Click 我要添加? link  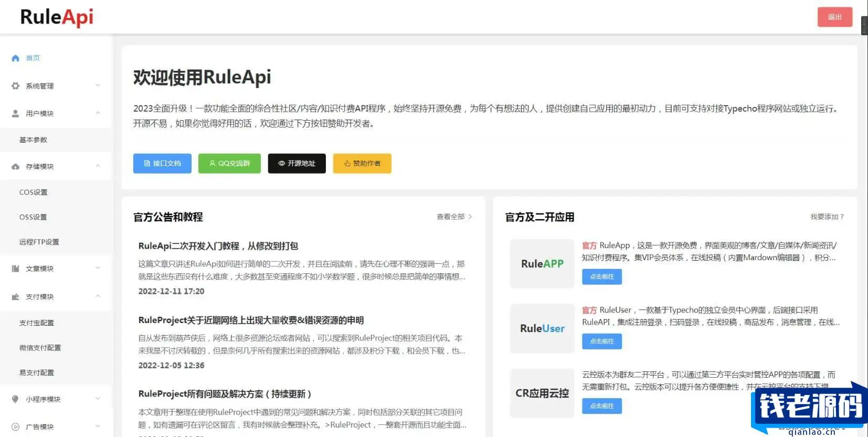point(827,217)
